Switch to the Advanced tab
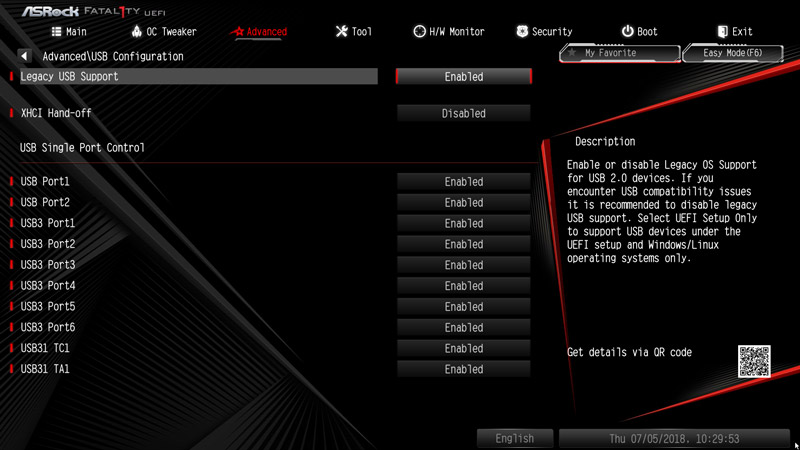 [261, 32]
